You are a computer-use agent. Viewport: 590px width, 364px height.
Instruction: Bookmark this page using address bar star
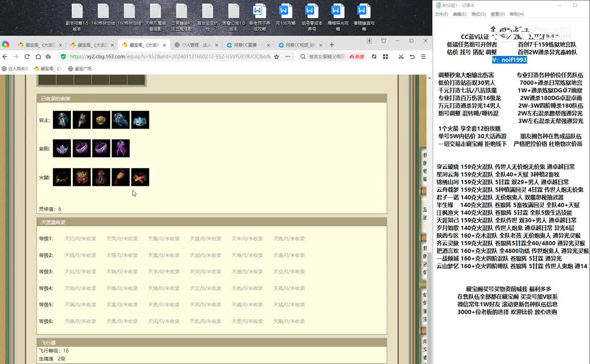pyautogui.click(x=277, y=57)
